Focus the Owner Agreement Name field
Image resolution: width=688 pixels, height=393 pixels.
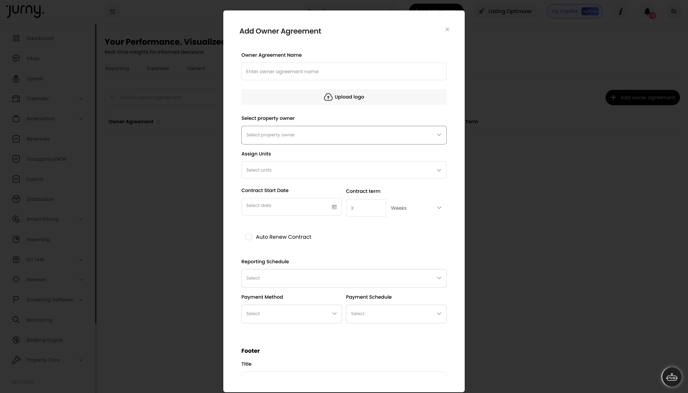pyautogui.click(x=344, y=71)
